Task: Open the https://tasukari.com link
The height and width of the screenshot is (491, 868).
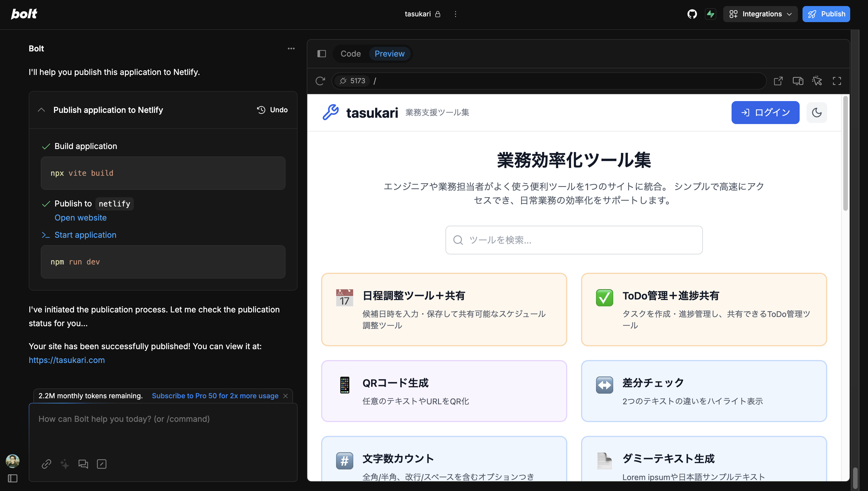Action: pos(67,360)
